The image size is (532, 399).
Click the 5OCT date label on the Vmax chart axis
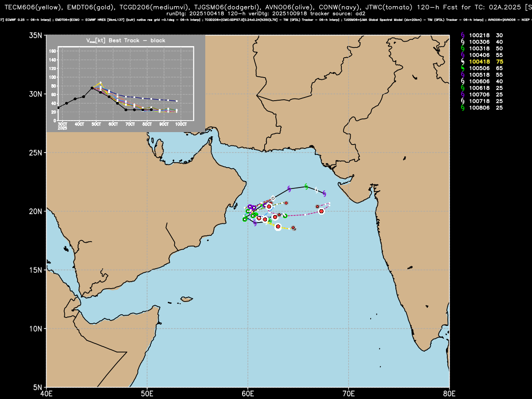96,124
